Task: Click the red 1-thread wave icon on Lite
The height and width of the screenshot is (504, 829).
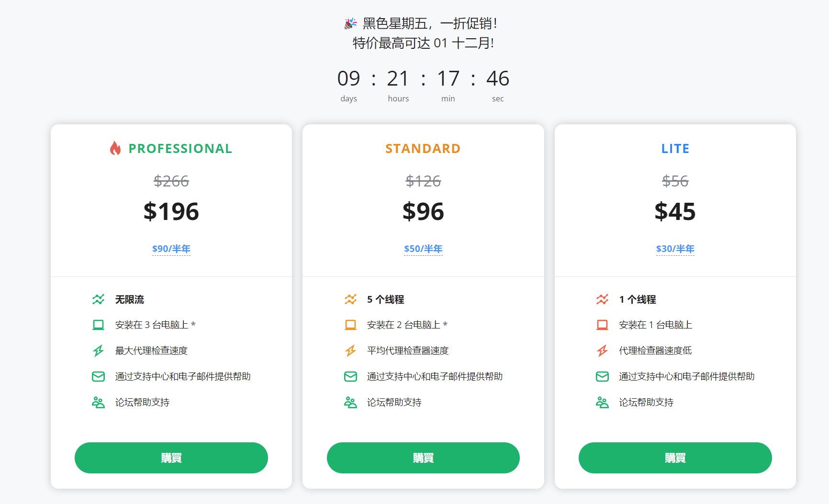Action: coord(602,299)
